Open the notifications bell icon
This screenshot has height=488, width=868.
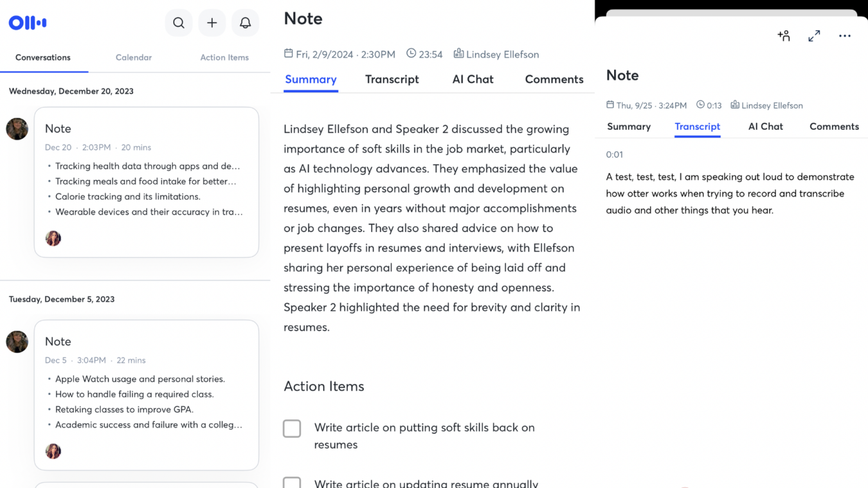pos(245,23)
